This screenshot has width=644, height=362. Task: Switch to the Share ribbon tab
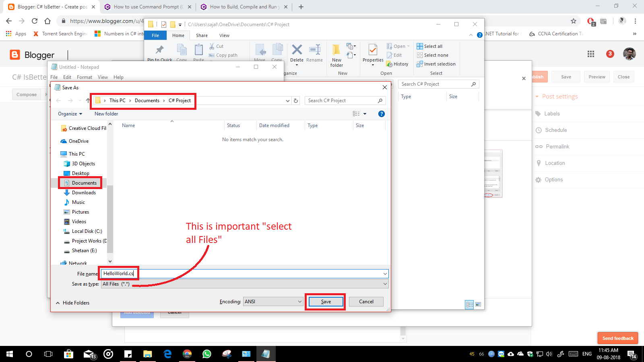pyautogui.click(x=202, y=35)
